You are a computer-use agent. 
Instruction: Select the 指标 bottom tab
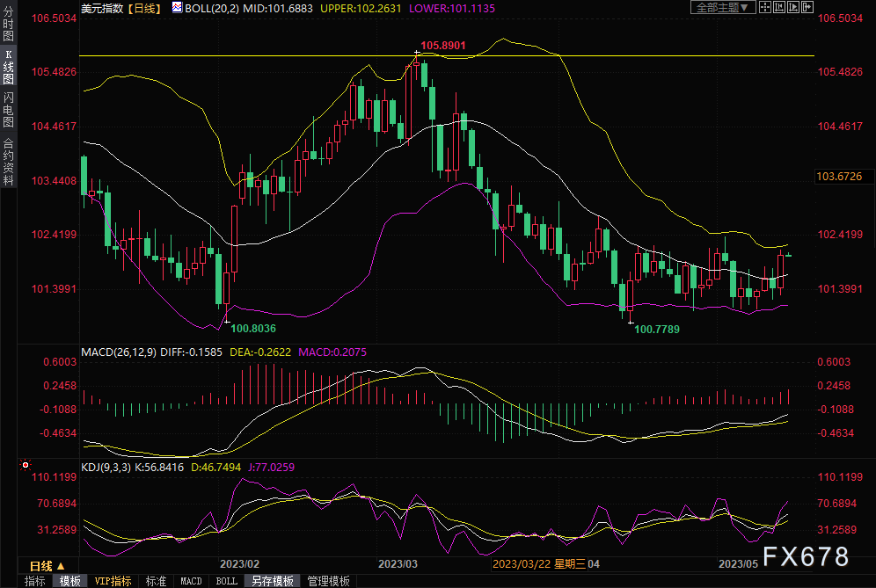coord(35,581)
